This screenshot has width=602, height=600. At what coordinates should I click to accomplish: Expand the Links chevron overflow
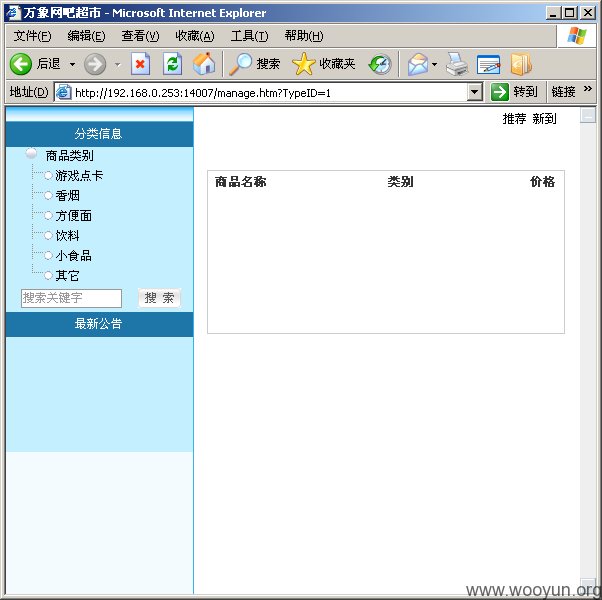[587, 89]
